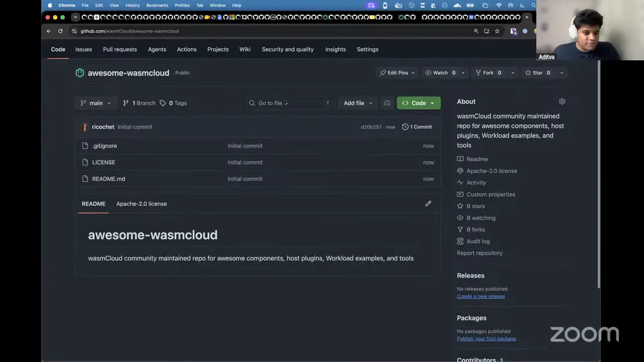
Task: Go to the Actions tab
Action: click(187, 49)
